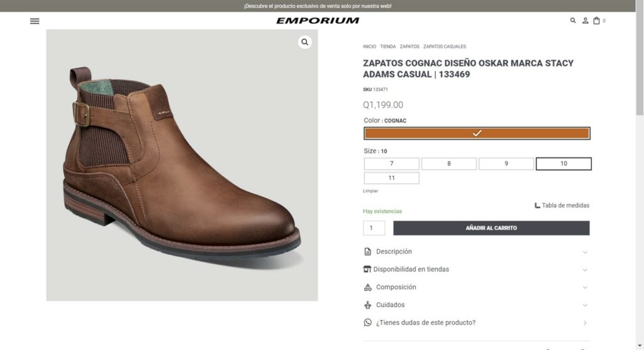This screenshot has width=644, height=350.
Task: Select size 7
Action: (391, 164)
